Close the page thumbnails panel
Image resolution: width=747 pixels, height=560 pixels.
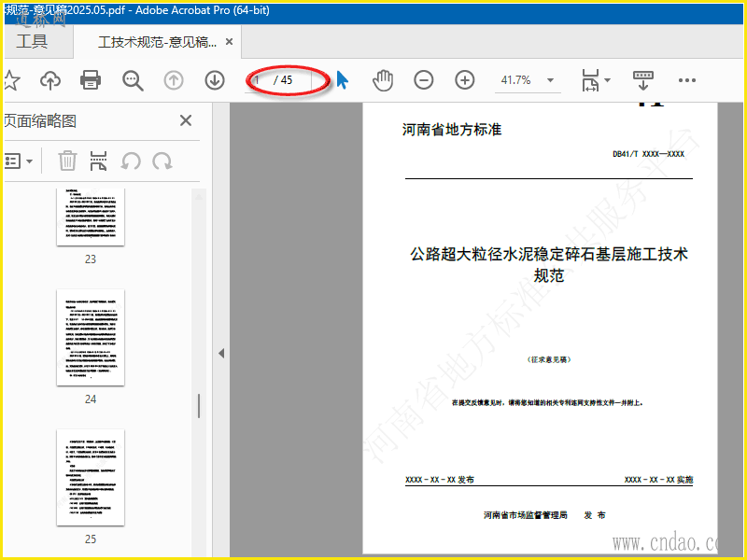pos(186,120)
